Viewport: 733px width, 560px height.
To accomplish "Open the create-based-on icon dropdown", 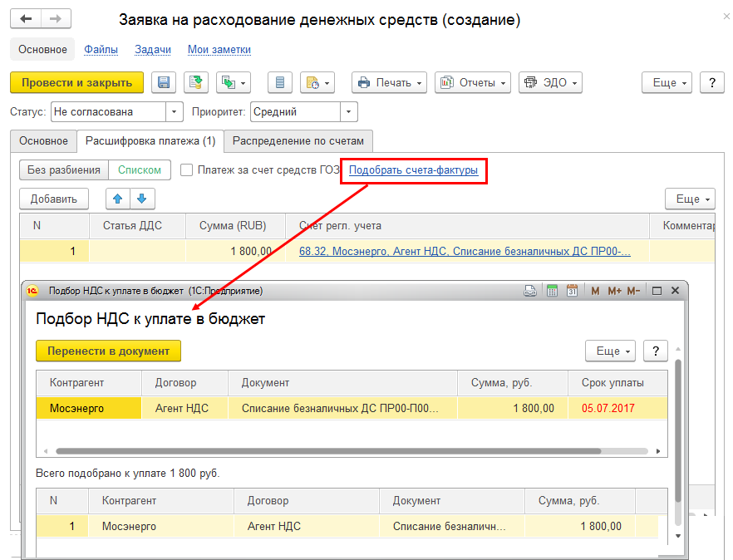I will [234, 83].
